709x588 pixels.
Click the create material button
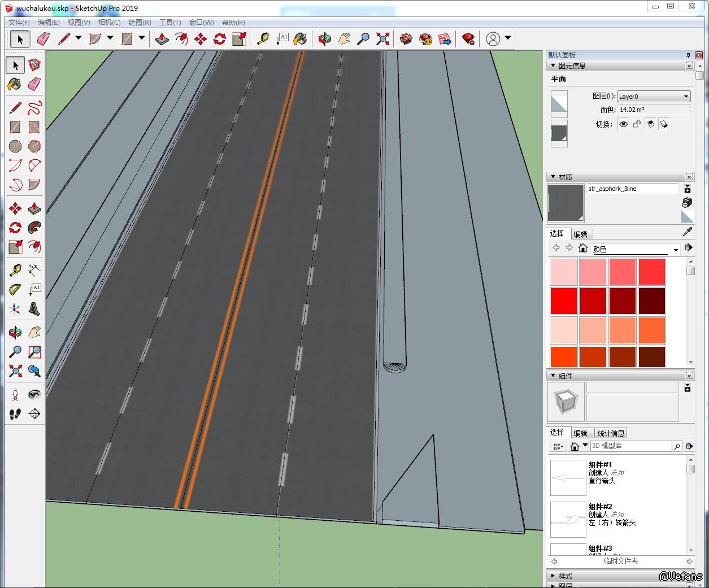point(687,202)
